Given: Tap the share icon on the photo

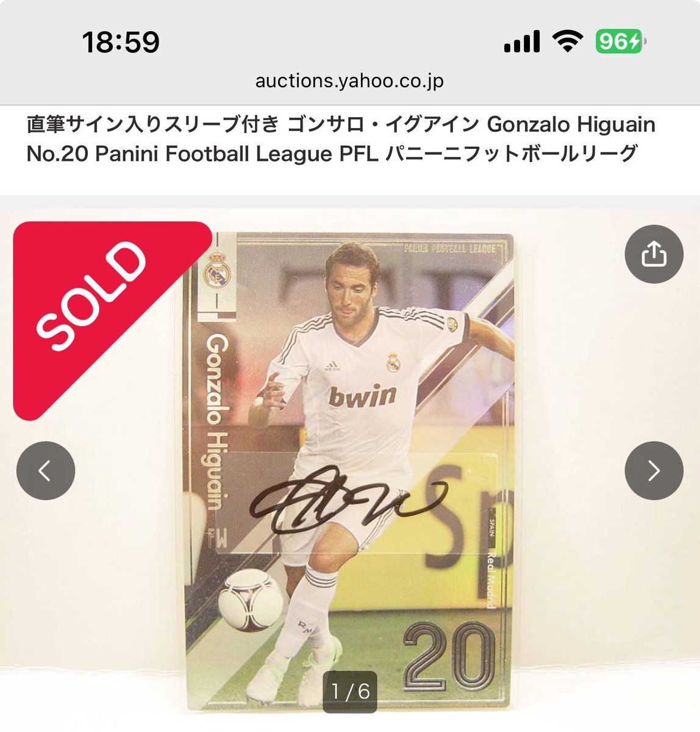Looking at the screenshot, I should click(654, 254).
